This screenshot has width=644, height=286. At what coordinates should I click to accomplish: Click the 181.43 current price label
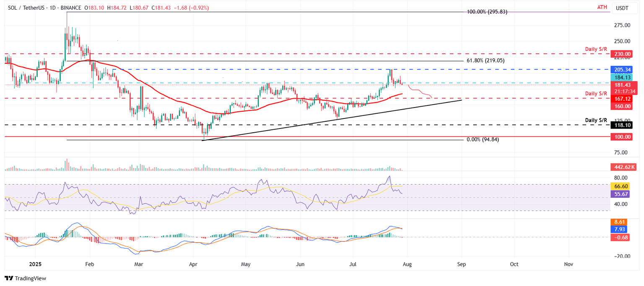pos(621,85)
